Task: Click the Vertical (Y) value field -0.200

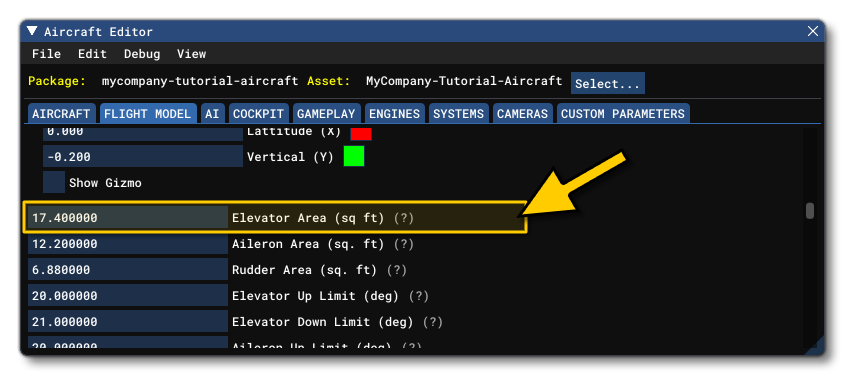Action: point(143,157)
